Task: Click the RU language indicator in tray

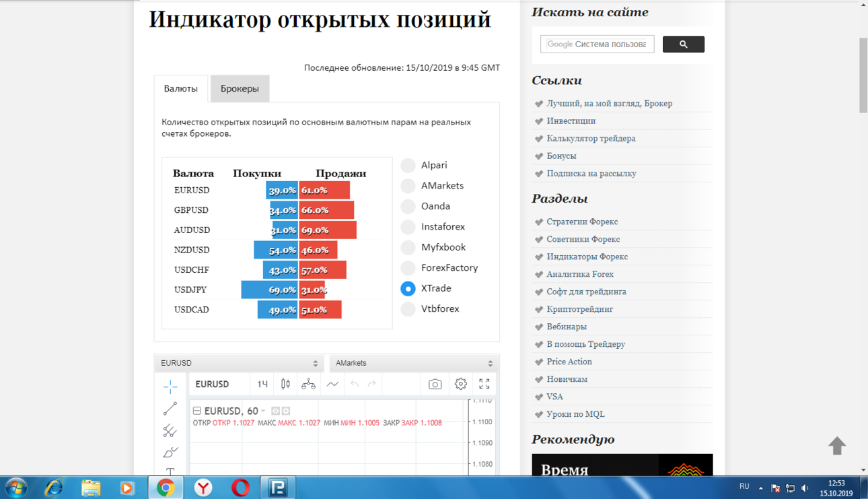Action: [744, 486]
